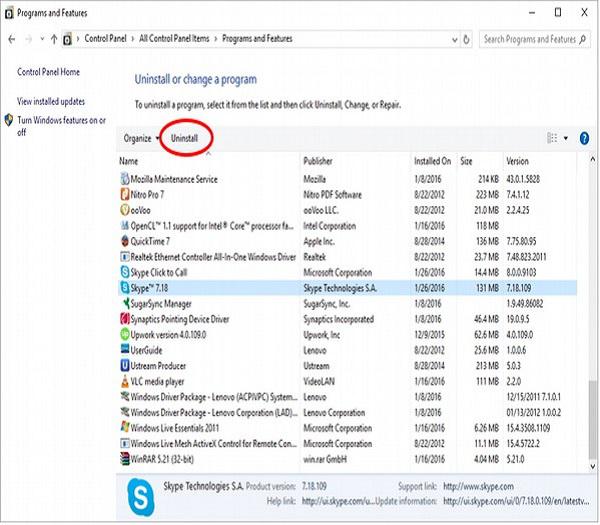Click the ooVoo LLC. publisher cell

coord(321,210)
